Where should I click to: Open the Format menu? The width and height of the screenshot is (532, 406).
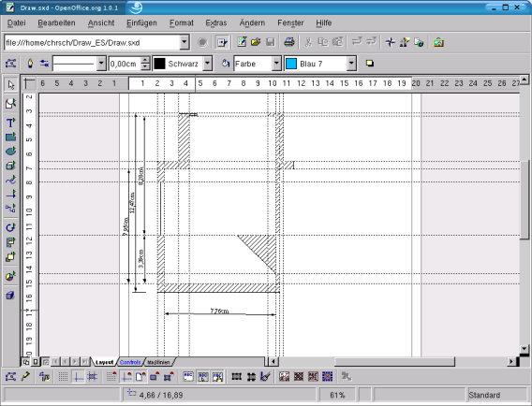[182, 23]
